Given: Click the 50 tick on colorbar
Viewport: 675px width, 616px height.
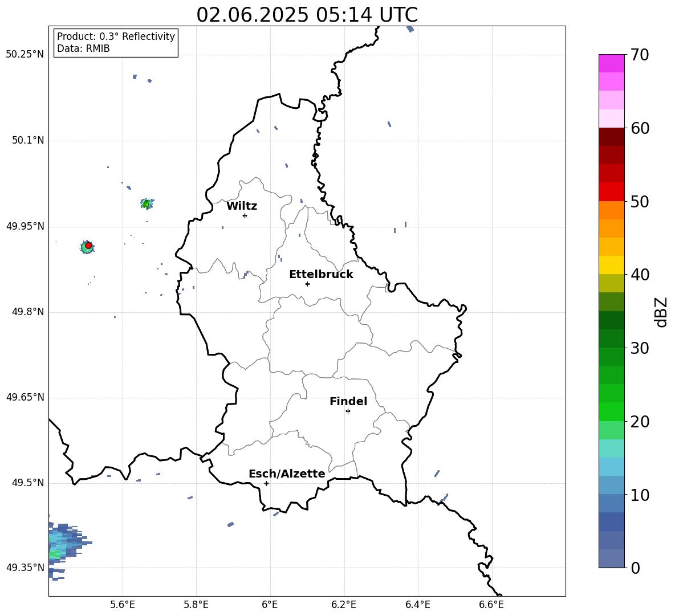Looking at the screenshot, I should click(x=640, y=201).
